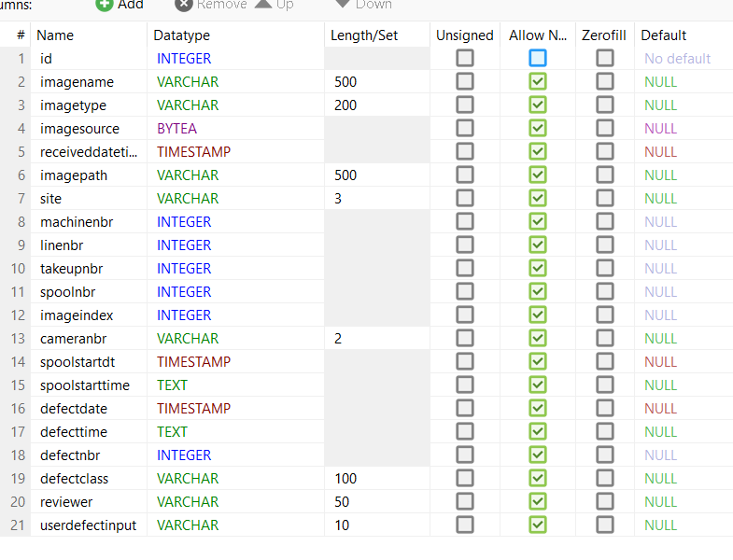
Task: Tick Unsigned checkbox for machinenbr
Action: pos(464,221)
